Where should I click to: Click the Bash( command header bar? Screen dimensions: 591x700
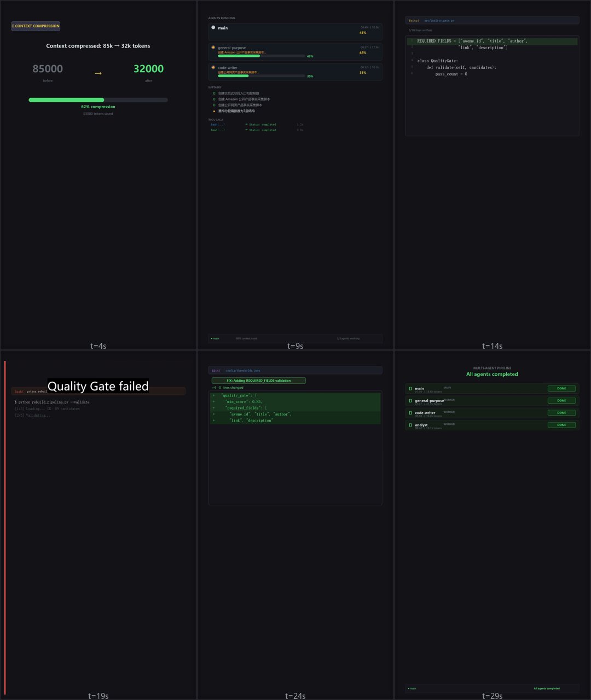[98, 391]
